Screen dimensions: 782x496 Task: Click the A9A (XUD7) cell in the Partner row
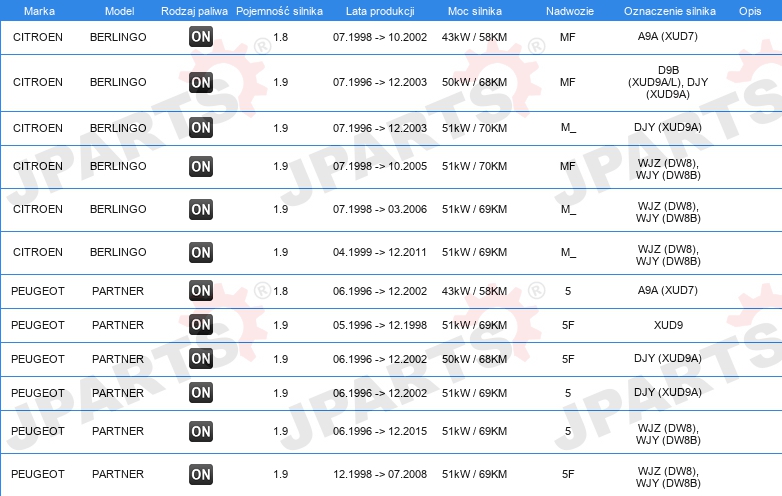pyautogui.click(x=668, y=290)
